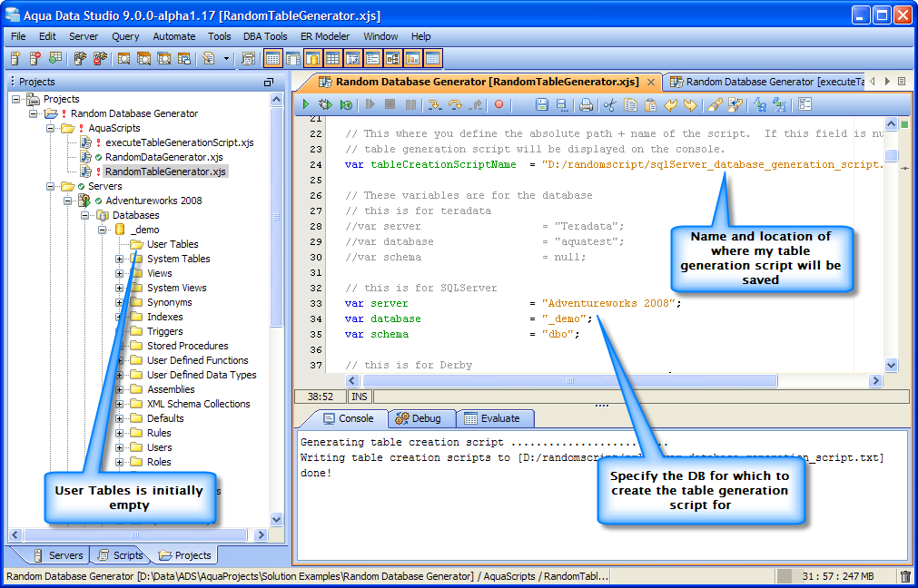The height and width of the screenshot is (588, 918).
Task: Click the editor tabs scroll left arrow
Action: point(873,82)
